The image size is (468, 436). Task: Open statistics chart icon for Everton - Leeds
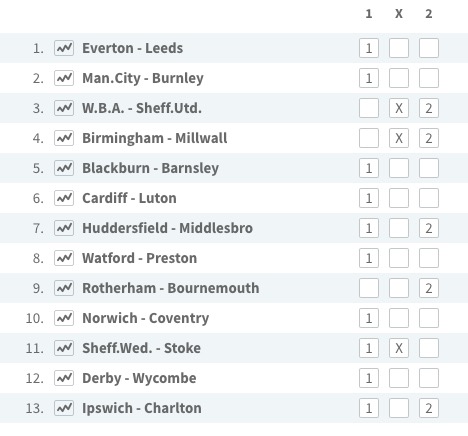64,48
